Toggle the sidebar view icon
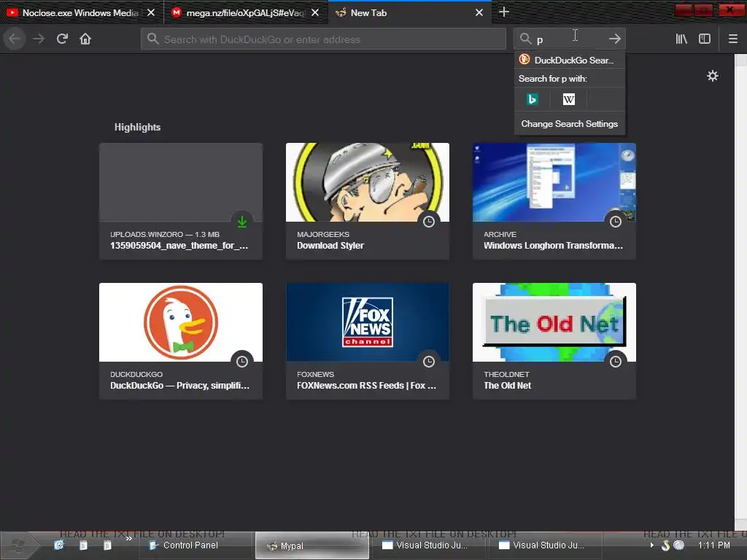 coord(705,39)
